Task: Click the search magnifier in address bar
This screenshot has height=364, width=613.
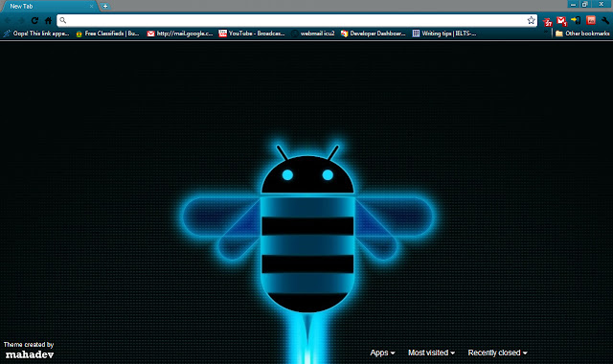Action: coord(63,20)
